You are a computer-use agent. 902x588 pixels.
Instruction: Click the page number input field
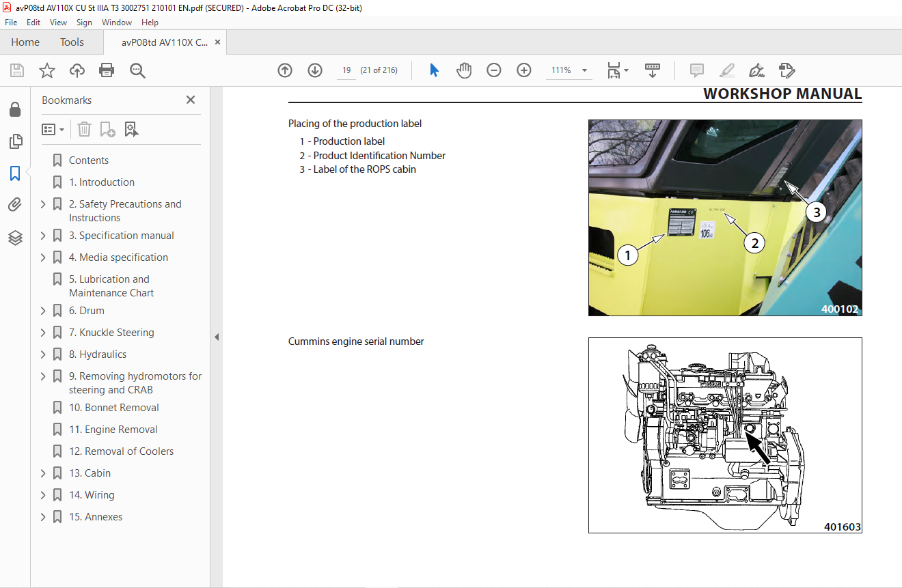[x=346, y=70]
